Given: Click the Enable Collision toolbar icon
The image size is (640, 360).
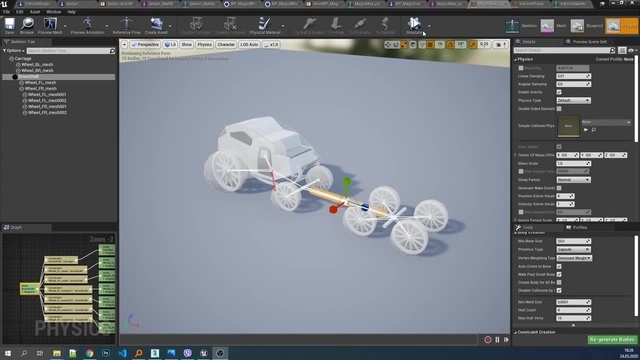Looking at the screenshot, I should pos(196,24).
